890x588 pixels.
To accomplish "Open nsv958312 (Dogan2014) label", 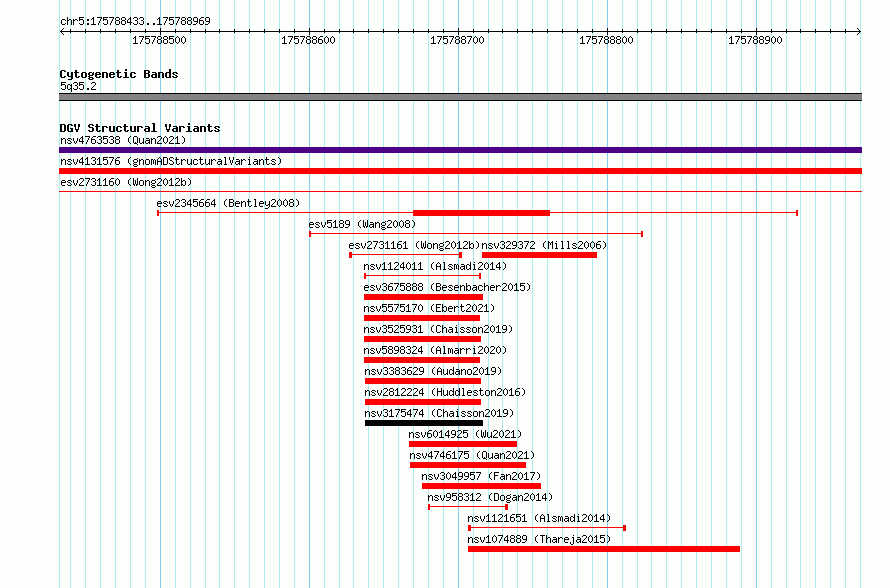I will 490,497.
